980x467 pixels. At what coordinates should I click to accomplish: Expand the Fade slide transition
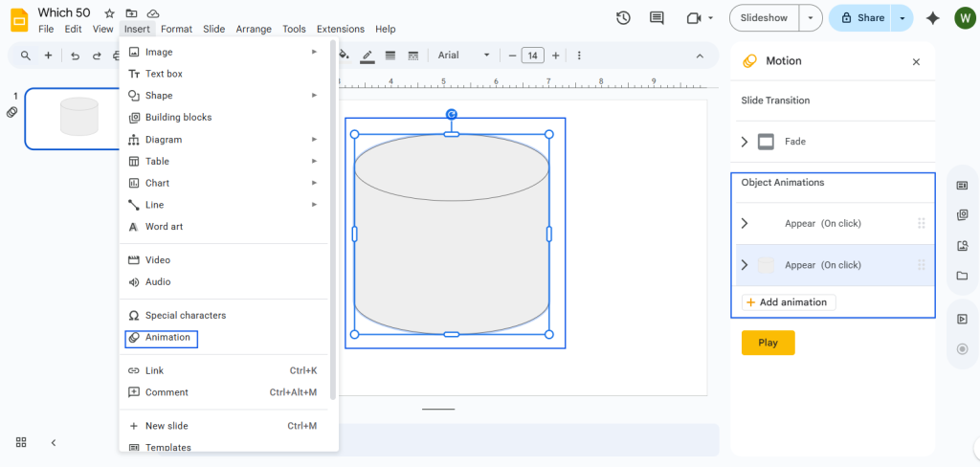[746, 142]
